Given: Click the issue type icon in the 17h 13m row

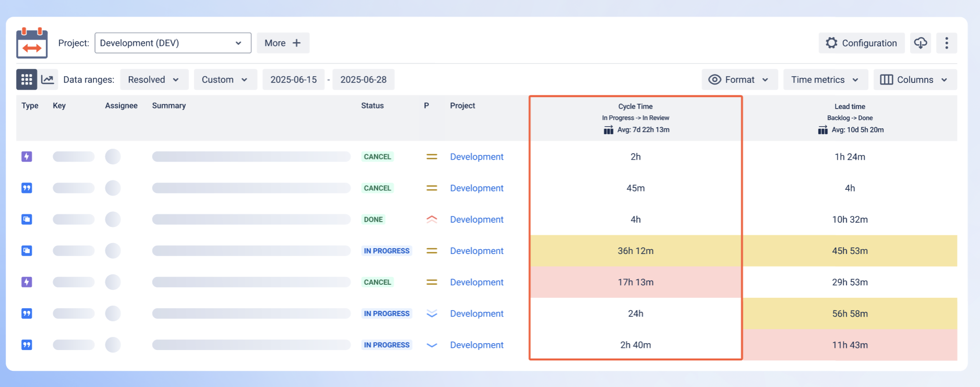Looking at the screenshot, I should pyautogui.click(x=27, y=282).
